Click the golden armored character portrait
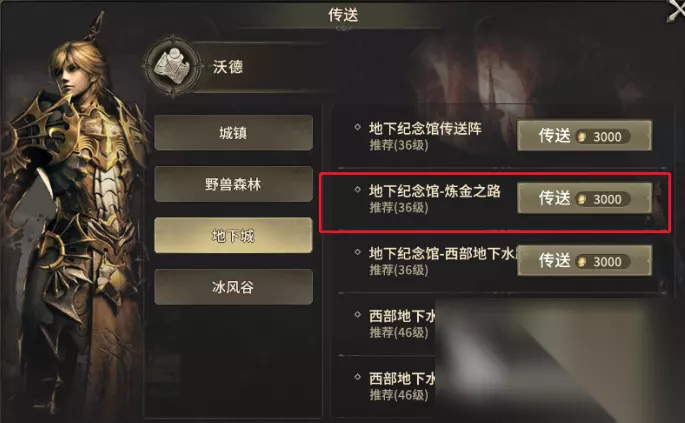 [72, 218]
